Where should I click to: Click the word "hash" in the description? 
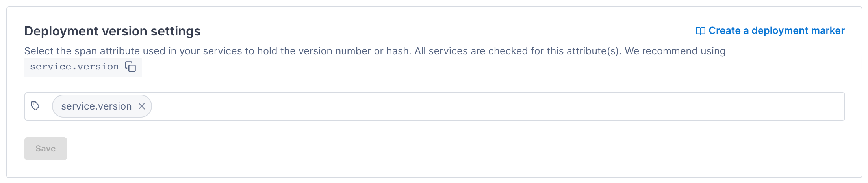pos(397,51)
